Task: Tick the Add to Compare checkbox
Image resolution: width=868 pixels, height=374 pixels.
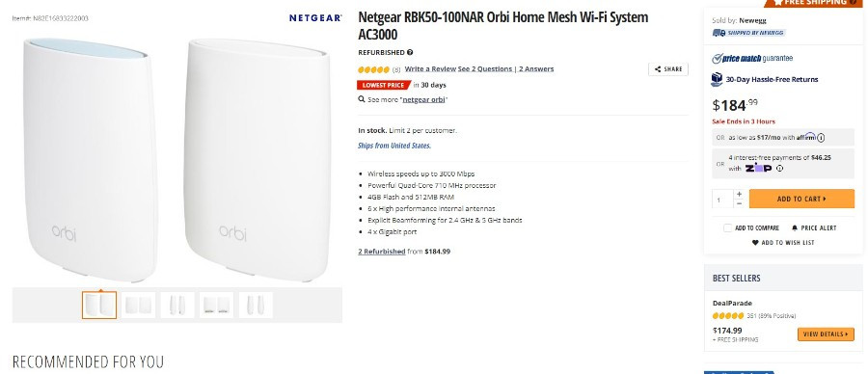Action: pos(727,227)
